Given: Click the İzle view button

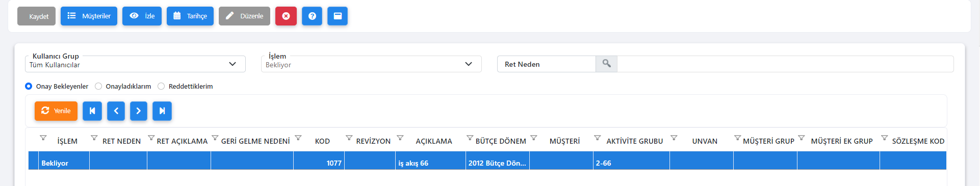Looking at the screenshot, I should (x=142, y=16).
